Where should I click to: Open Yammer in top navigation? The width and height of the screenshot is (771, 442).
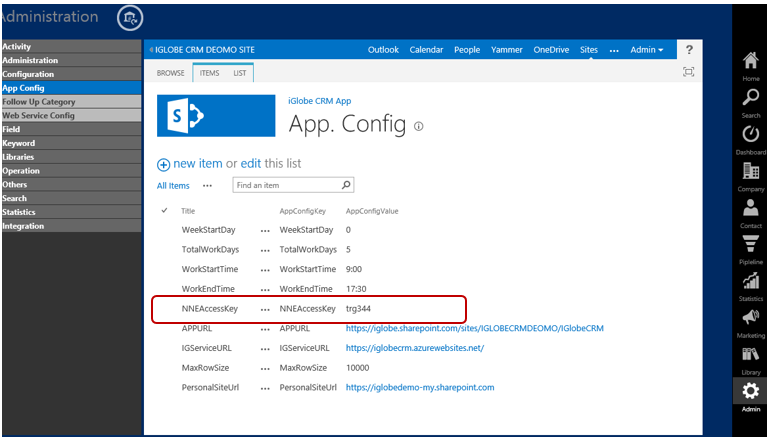tap(506, 50)
